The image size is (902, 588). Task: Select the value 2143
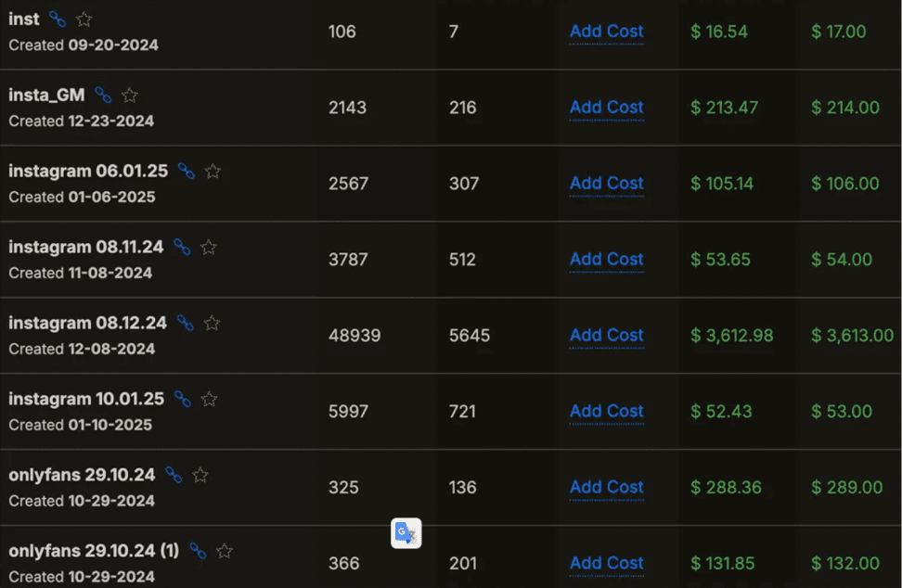tap(347, 108)
